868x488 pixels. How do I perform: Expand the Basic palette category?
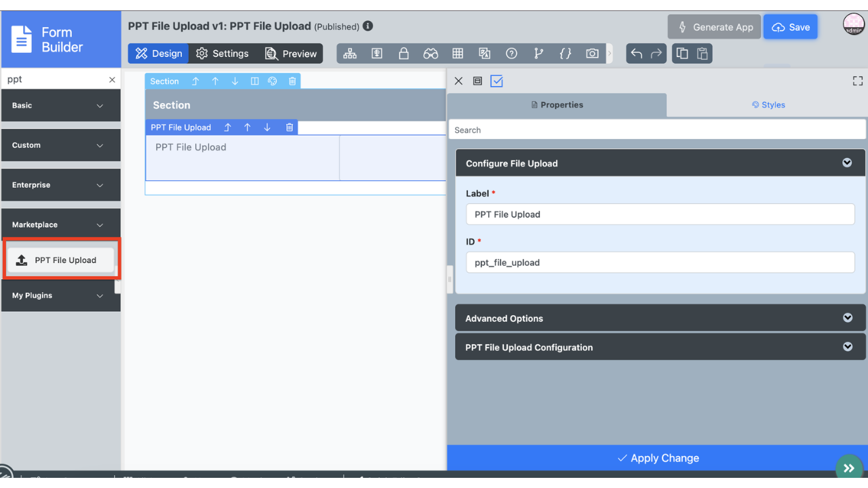60,106
